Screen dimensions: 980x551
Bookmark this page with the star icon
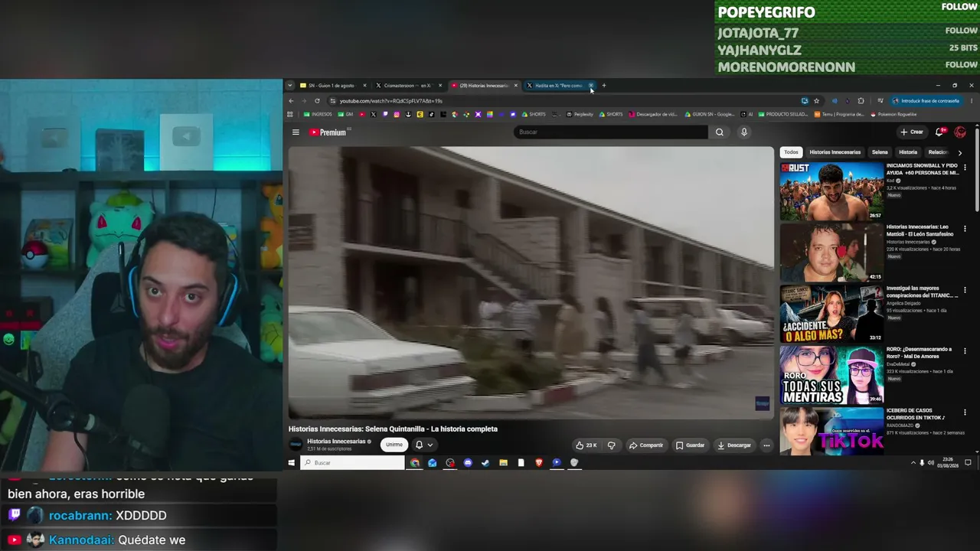coord(816,101)
